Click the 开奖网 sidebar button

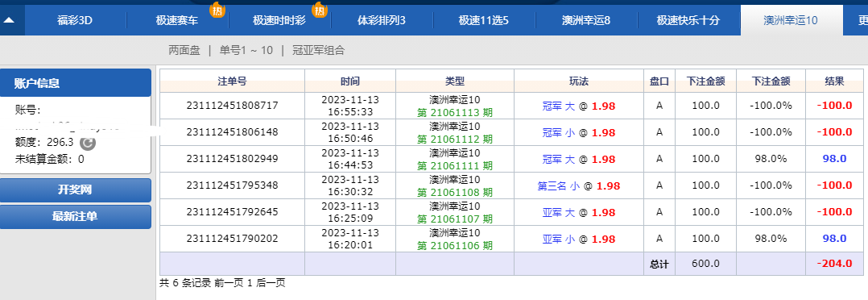(76, 190)
